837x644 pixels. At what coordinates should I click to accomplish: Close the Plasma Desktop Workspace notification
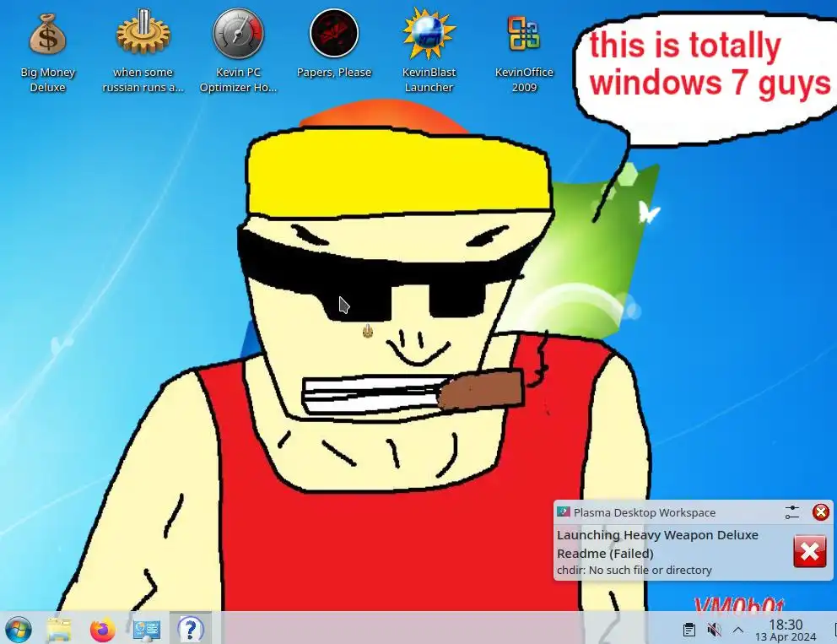(820, 512)
